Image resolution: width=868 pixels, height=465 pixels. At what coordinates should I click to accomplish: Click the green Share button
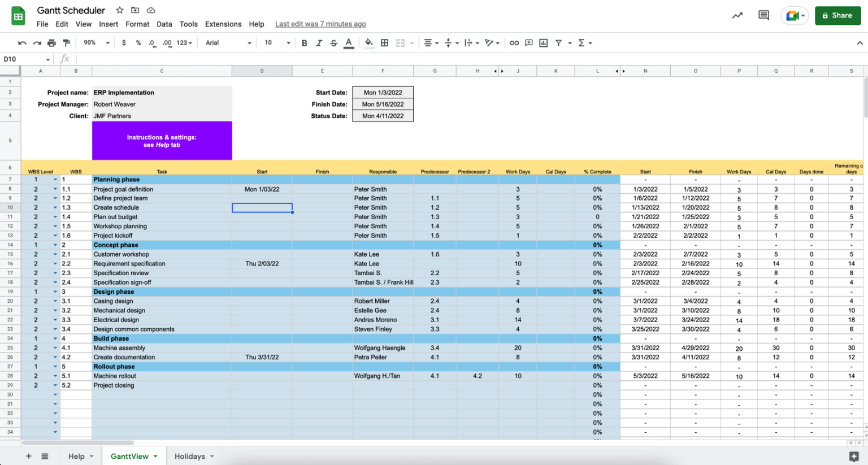click(837, 15)
